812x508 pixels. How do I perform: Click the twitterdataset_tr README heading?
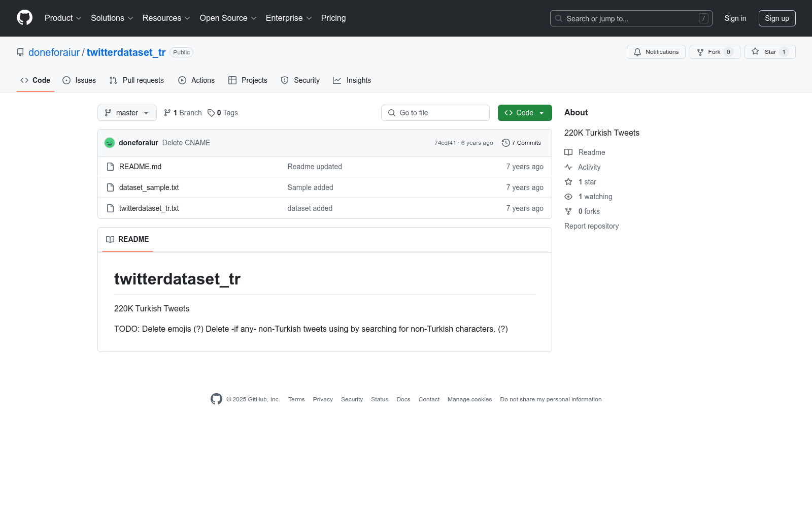click(177, 279)
